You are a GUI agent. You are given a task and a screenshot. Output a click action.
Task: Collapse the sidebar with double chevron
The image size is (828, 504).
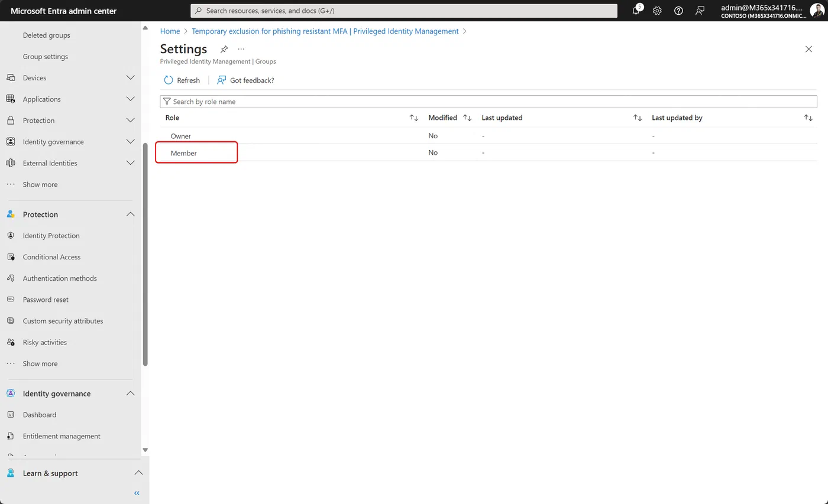coord(137,493)
